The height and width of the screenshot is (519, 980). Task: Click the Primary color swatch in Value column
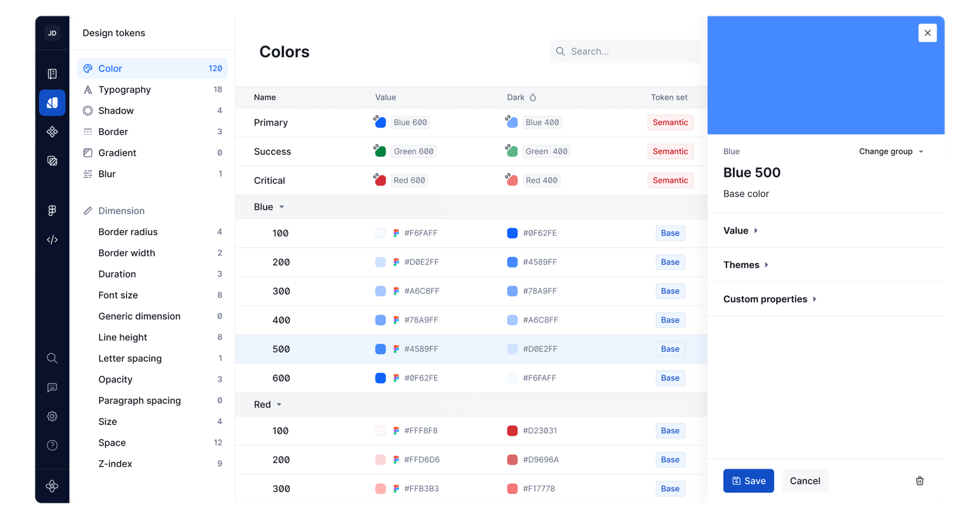[x=380, y=122]
